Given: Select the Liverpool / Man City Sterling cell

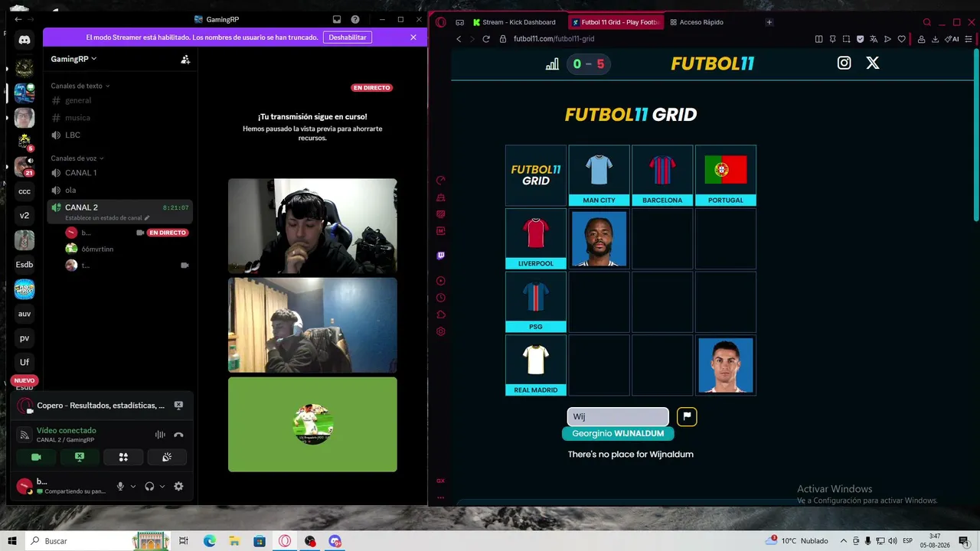Looking at the screenshot, I should tap(599, 239).
